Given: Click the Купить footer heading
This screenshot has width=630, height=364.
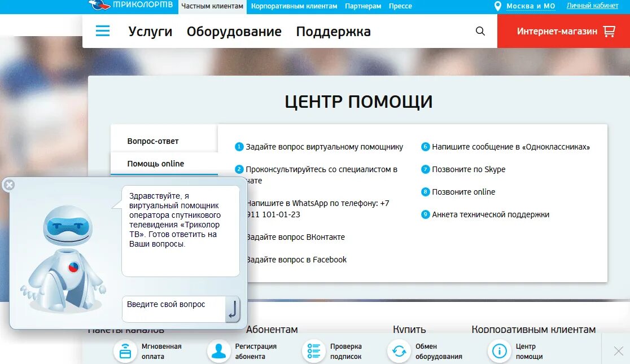Looking at the screenshot, I should [x=409, y=329].
